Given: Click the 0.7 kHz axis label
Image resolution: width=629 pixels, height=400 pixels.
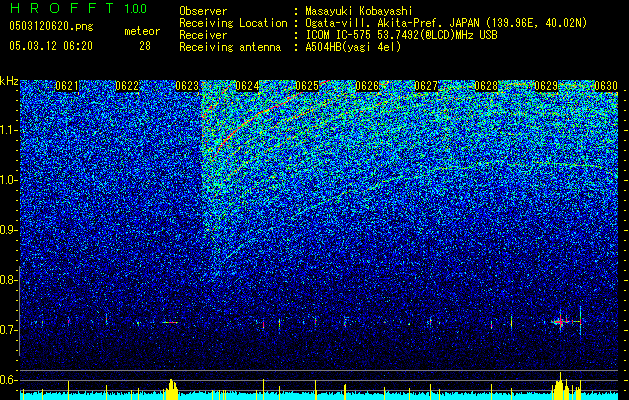Looking at the screenshot, I should (x=8, y=330).
